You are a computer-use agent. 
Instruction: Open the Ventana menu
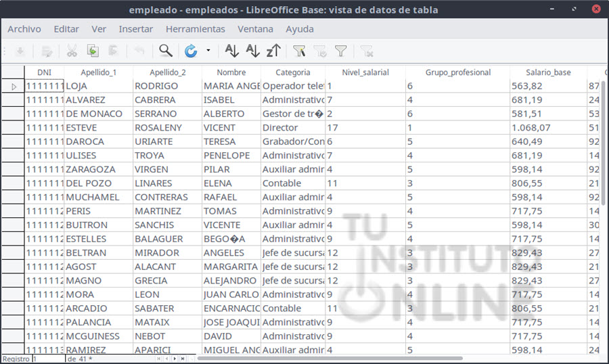coord(255,29)
